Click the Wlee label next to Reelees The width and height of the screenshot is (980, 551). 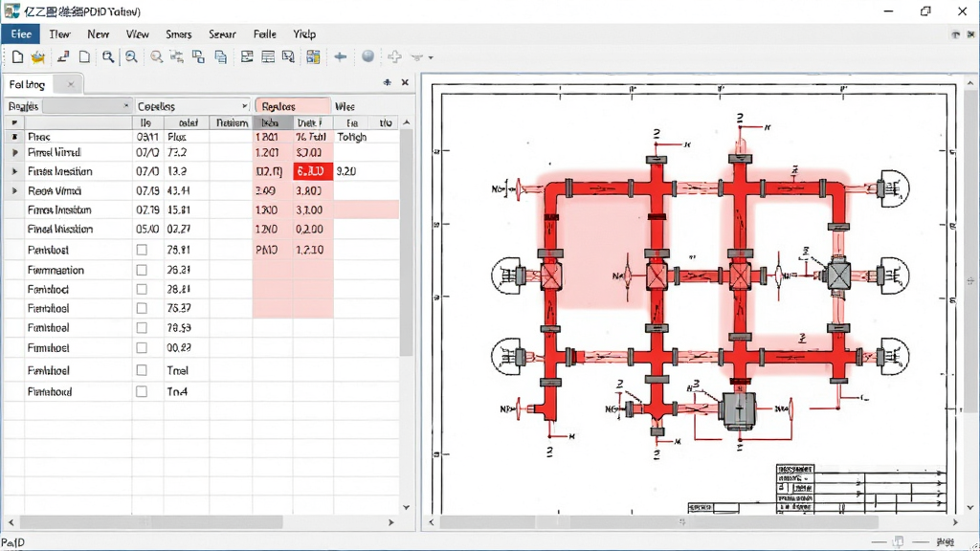(345, 106)
